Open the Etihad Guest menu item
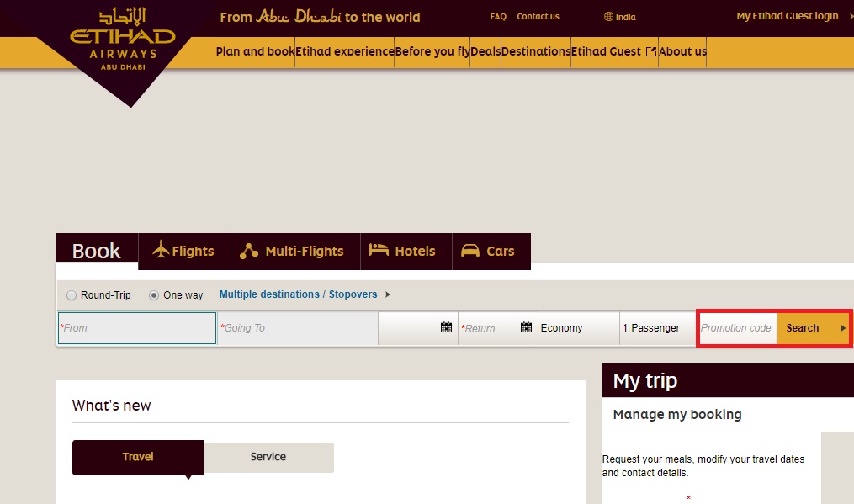The width and height of the screenshot is (854, 504). pos(614,52)
